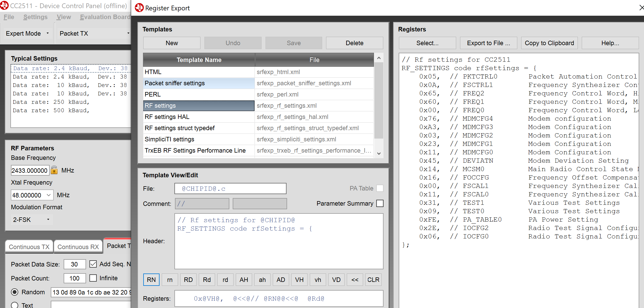Image resolution: width=644 pixels, height=308 pixels.
Task: Click the << token button
Action: point(355,280)
